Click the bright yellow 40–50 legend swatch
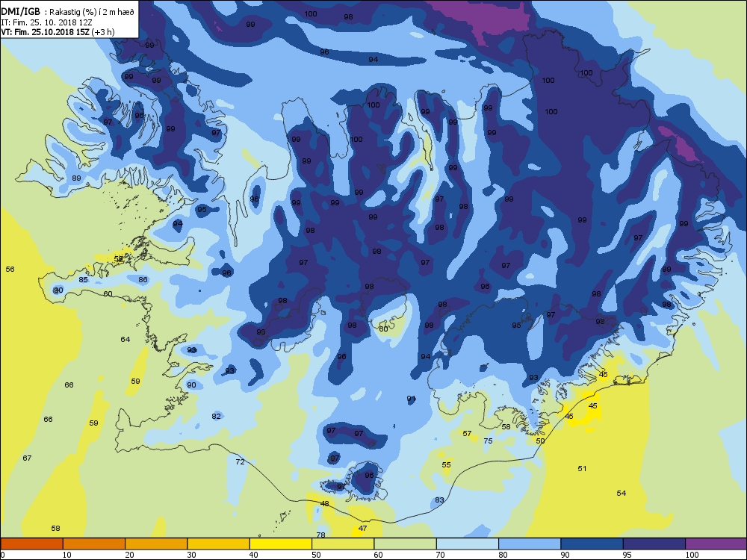This screenshot has height=560, width=747. click(281, 544)
